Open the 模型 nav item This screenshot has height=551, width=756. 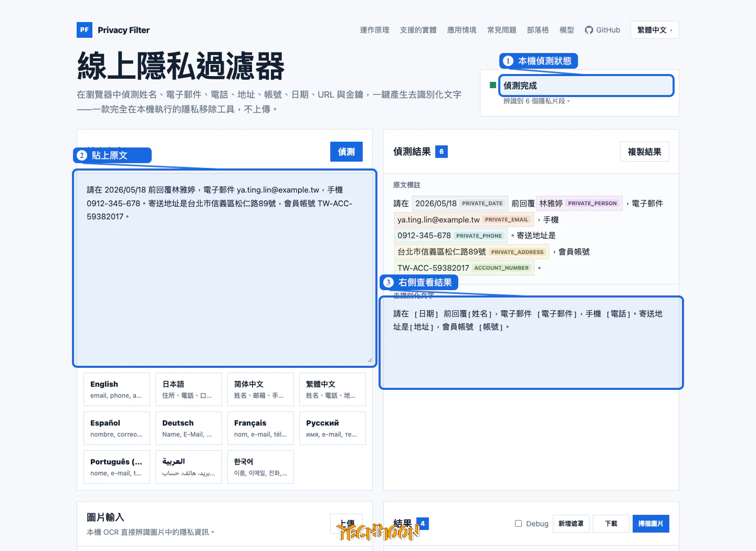coord(567,30)
